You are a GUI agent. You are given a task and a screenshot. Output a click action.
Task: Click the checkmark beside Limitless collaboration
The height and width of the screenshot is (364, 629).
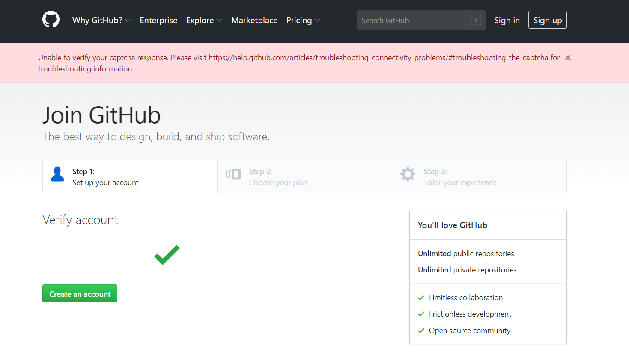pos(421,297)
